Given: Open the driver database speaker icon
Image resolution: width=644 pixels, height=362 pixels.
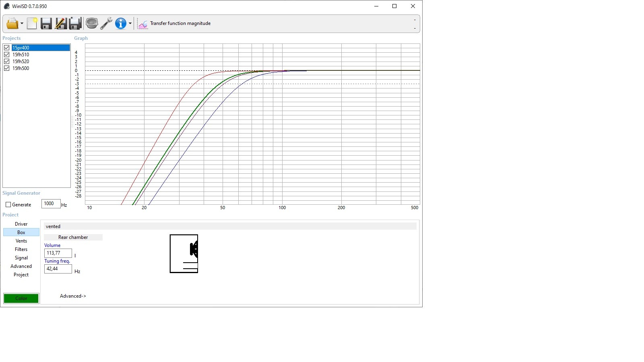Looking at the screenshot, I should [92, 24].
